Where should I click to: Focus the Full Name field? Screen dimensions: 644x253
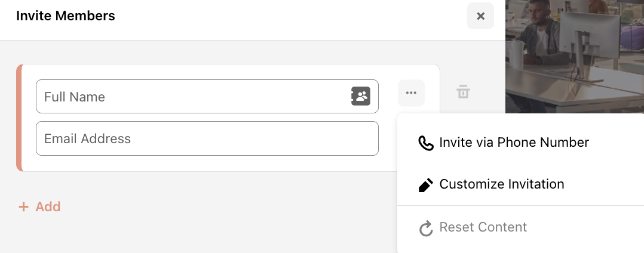click(x=207, y=96)
